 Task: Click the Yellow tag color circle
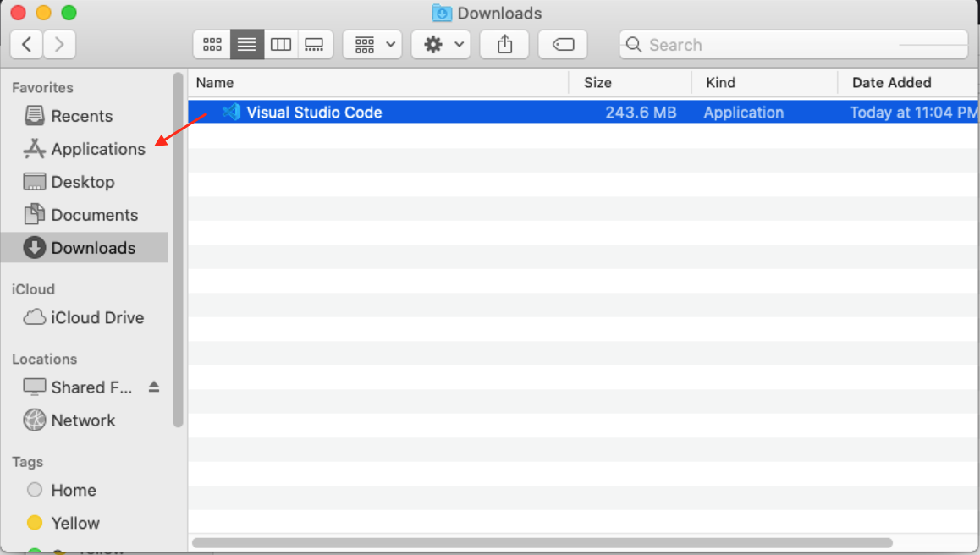point(35,523)
